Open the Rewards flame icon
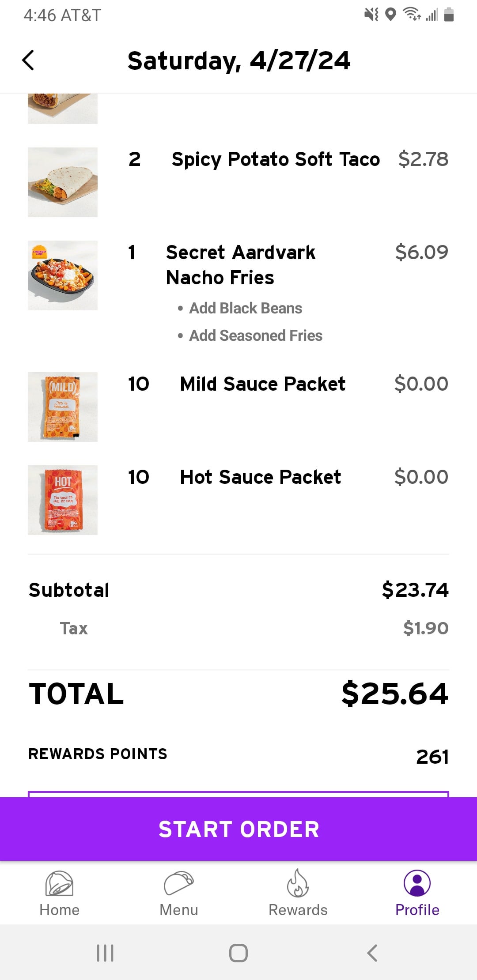 [x=298, y=884]
